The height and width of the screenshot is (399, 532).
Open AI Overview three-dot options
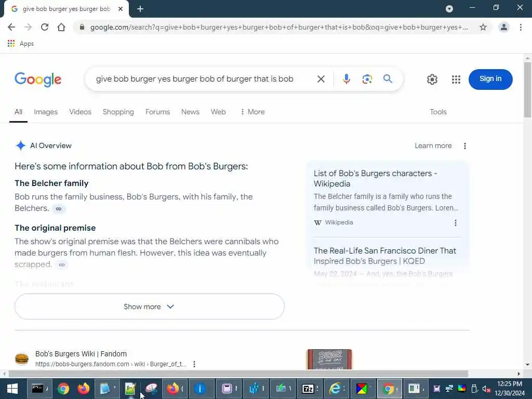(464, 146)
